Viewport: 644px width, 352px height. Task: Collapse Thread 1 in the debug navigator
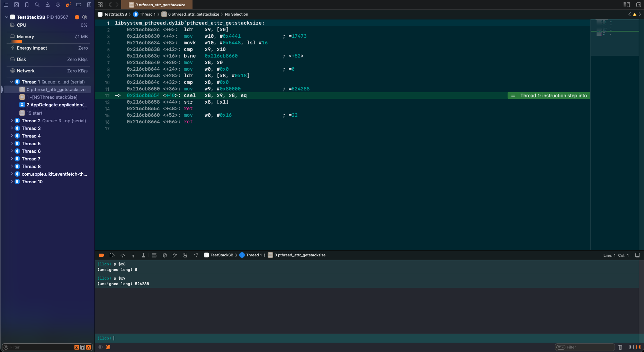[x=11, y=82]
